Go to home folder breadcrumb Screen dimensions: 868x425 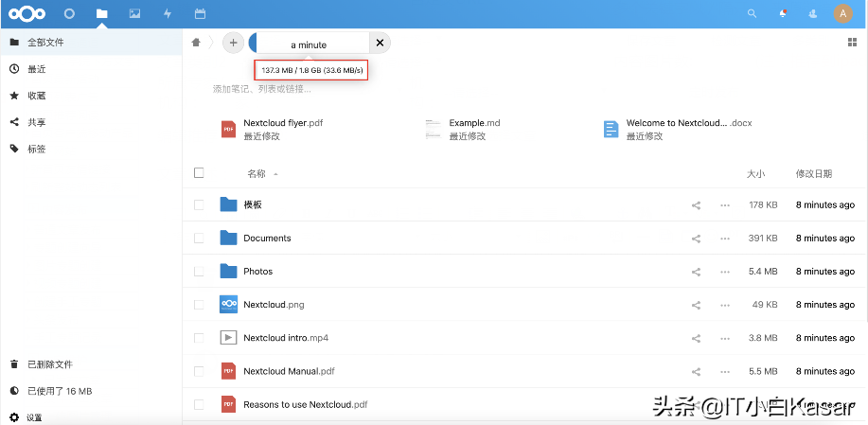195,43
